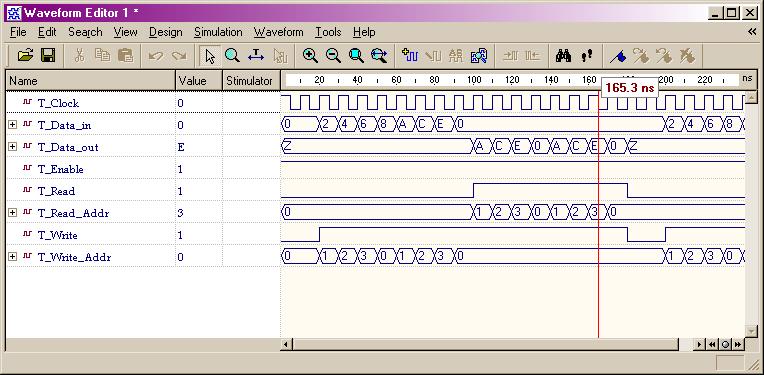Click the binoculars Find icon
This screenshot has height=375, width=764.
tap(563, 56)
